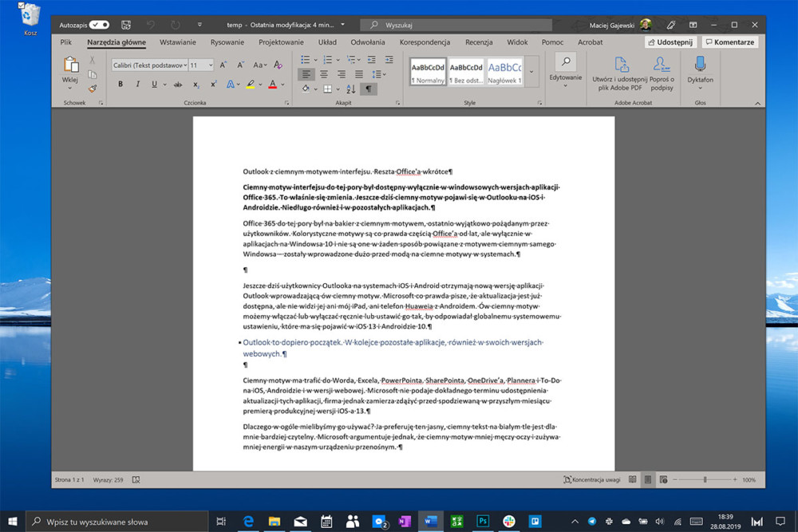This screenshot has width=798, height=532.
Task: Click the Increase Indent icon
Action: 389,60
